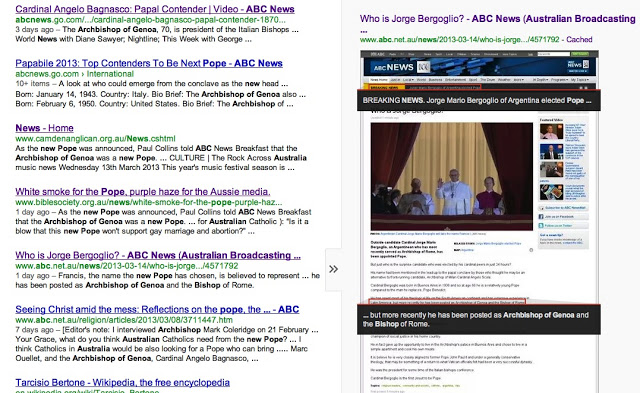Click the first featured video thumbnail in preview sidebar

pyautogui.click(x=551, y=131)
